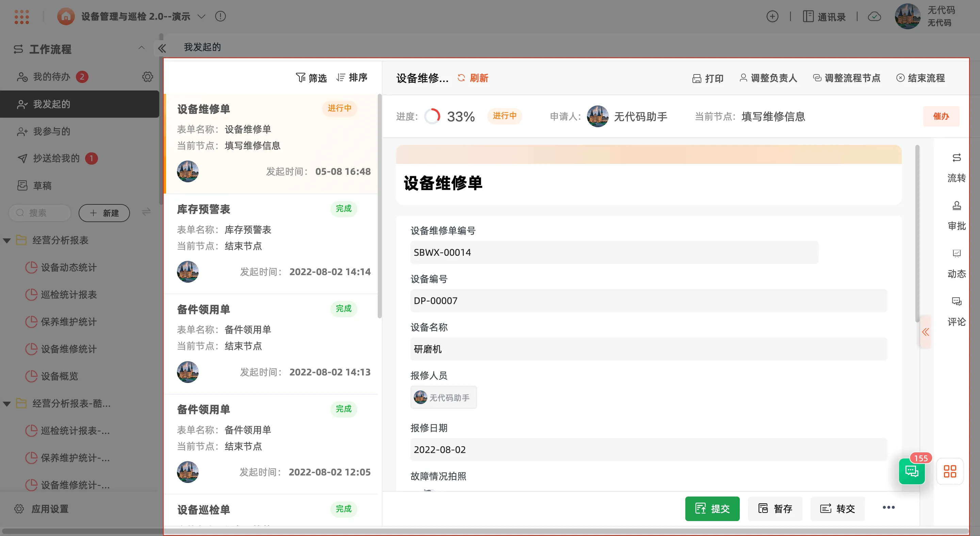Click the green chat icon with 155 badge
This screenshot has height=536, width=980.
912,471
